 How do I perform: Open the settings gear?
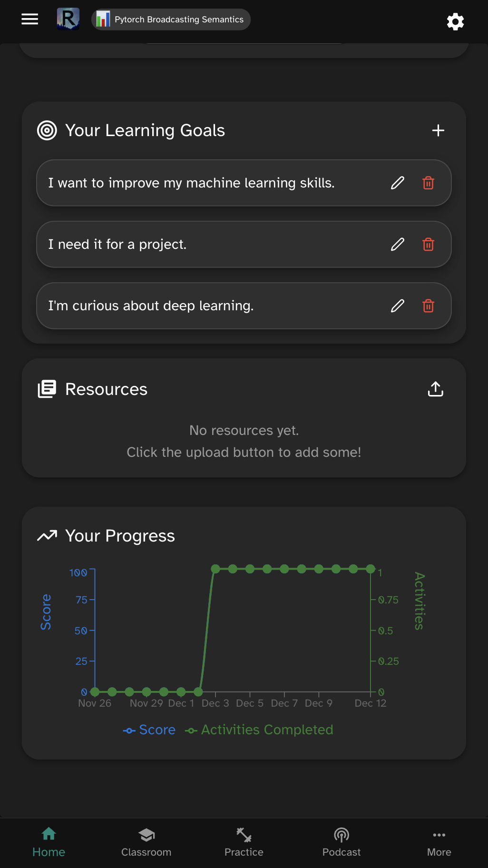point(455,21)
